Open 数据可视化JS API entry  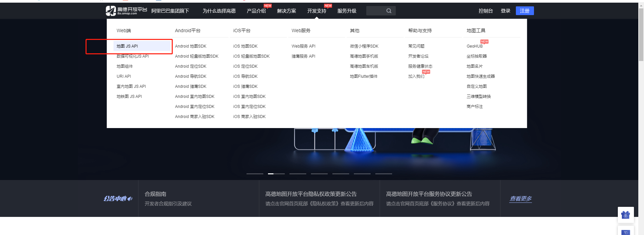click(132, 56)
